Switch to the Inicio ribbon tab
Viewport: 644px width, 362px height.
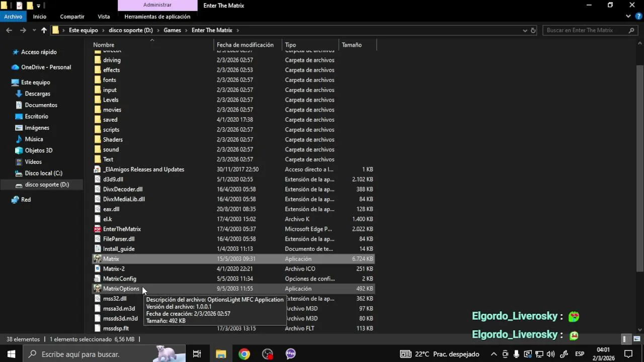40,17
